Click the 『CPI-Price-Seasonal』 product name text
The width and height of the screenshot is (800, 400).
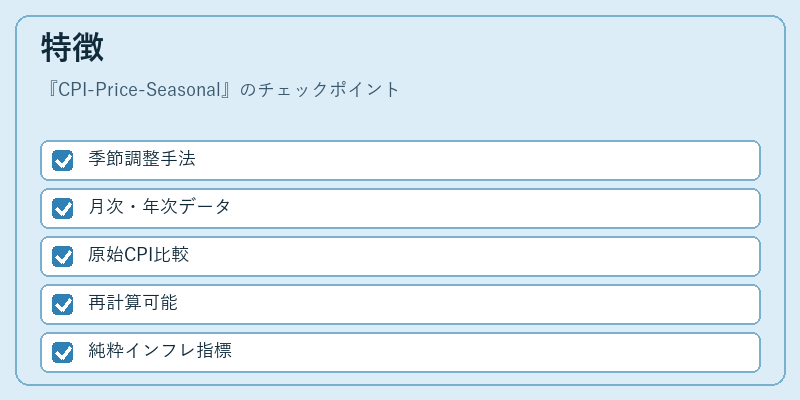pos(139,90)
